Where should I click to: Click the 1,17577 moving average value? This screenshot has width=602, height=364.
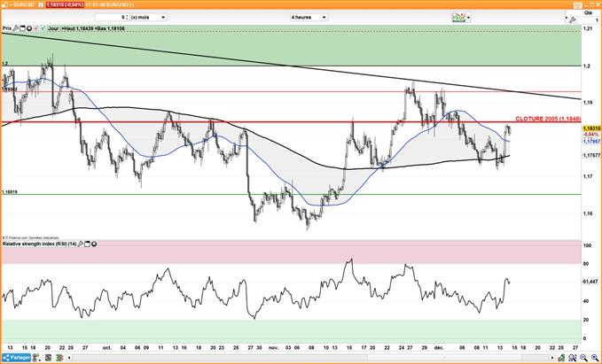590,155
